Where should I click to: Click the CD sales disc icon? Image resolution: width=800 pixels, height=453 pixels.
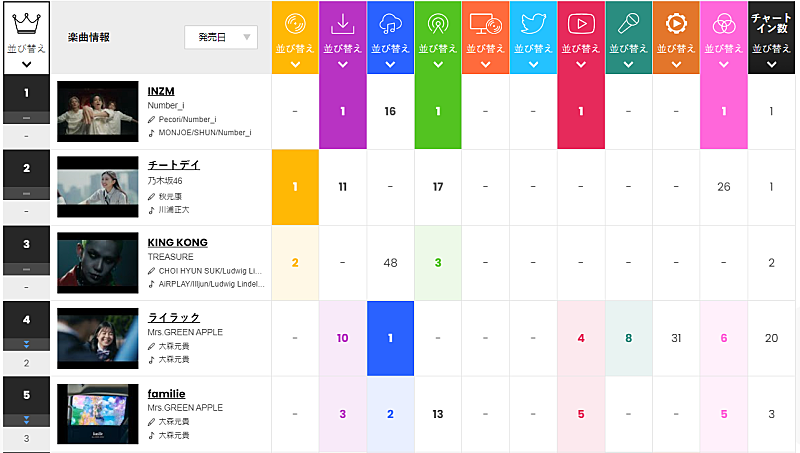point(295,23)
